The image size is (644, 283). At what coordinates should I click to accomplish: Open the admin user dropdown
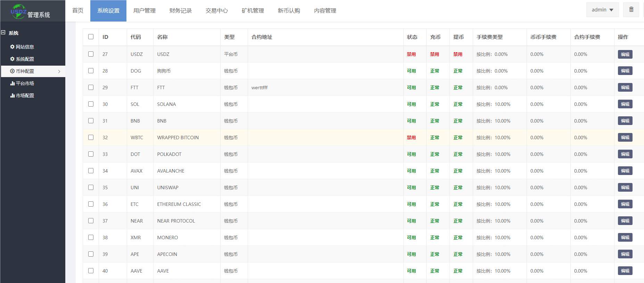pyautogui.click(x=602, y=10)
